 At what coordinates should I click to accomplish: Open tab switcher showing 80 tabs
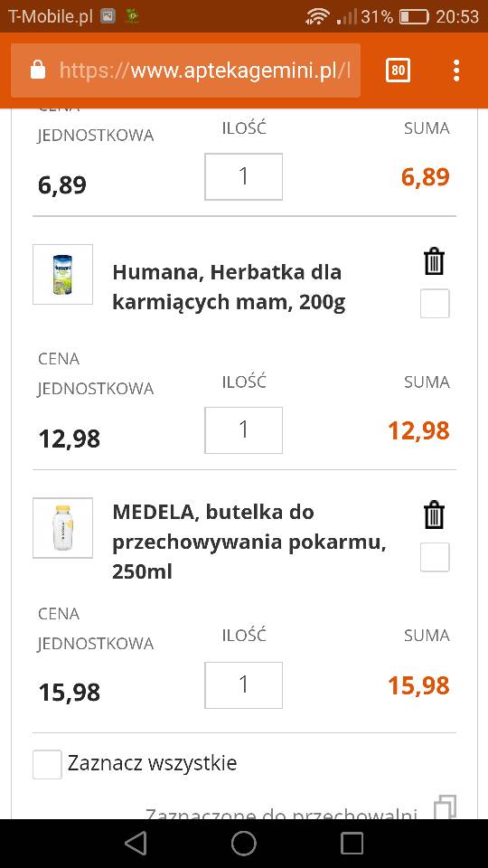[398, 71]
